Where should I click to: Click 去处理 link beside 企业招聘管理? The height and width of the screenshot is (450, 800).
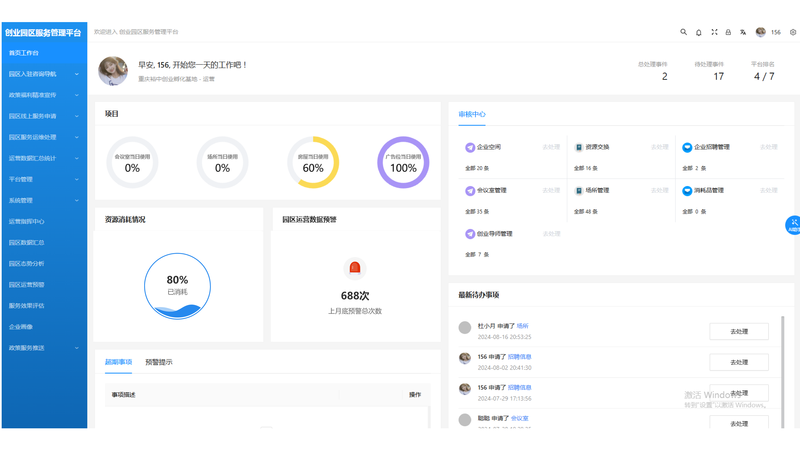[769, 147]
